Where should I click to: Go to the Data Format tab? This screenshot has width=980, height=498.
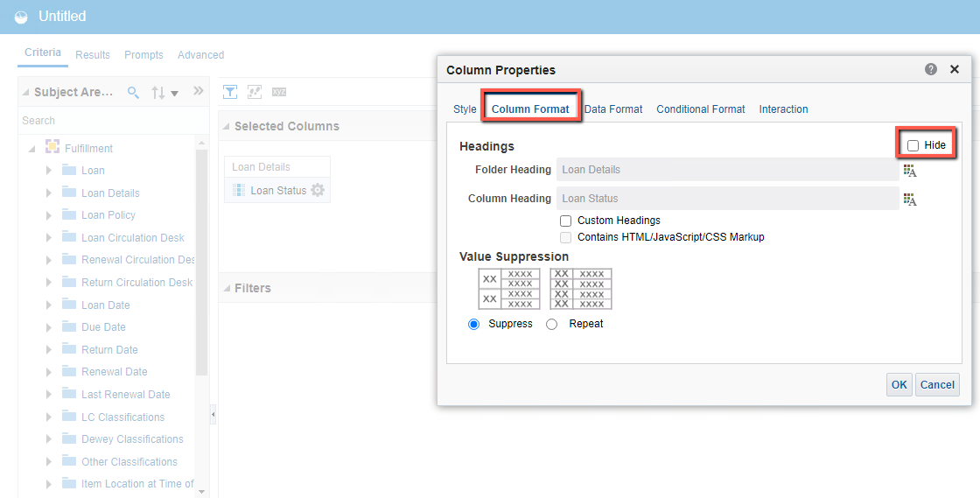tap(613, 109)
